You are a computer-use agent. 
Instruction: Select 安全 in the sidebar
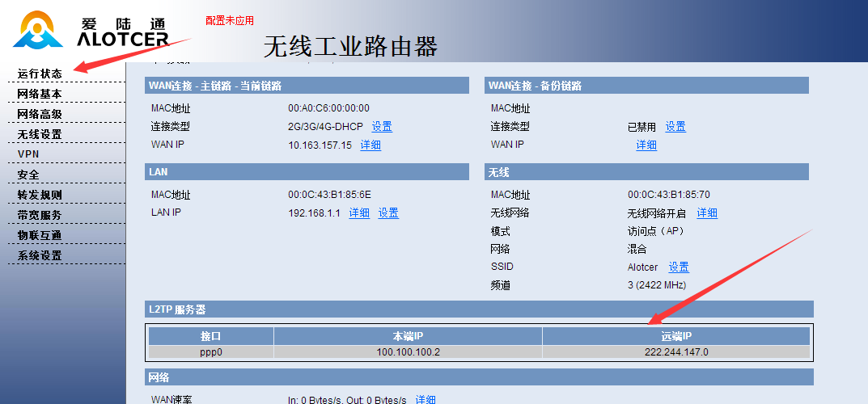pyautogui.click(x=28, y=175)
